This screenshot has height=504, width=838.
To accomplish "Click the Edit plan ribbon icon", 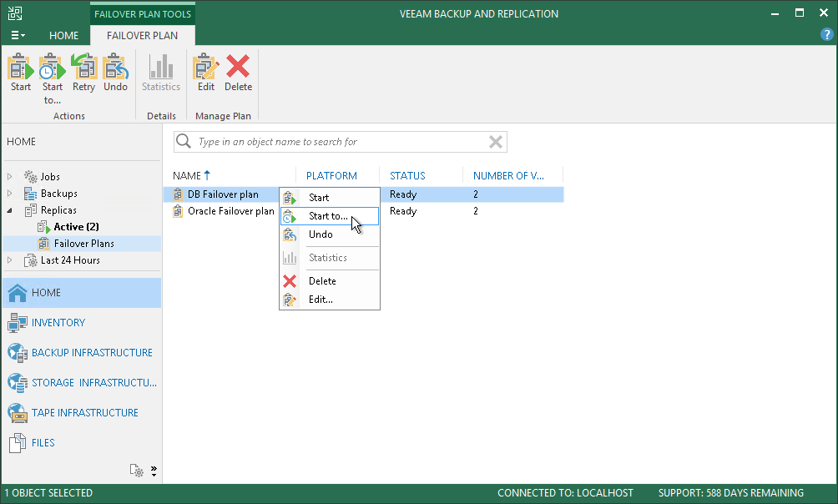I will click(x=206, y=67).
